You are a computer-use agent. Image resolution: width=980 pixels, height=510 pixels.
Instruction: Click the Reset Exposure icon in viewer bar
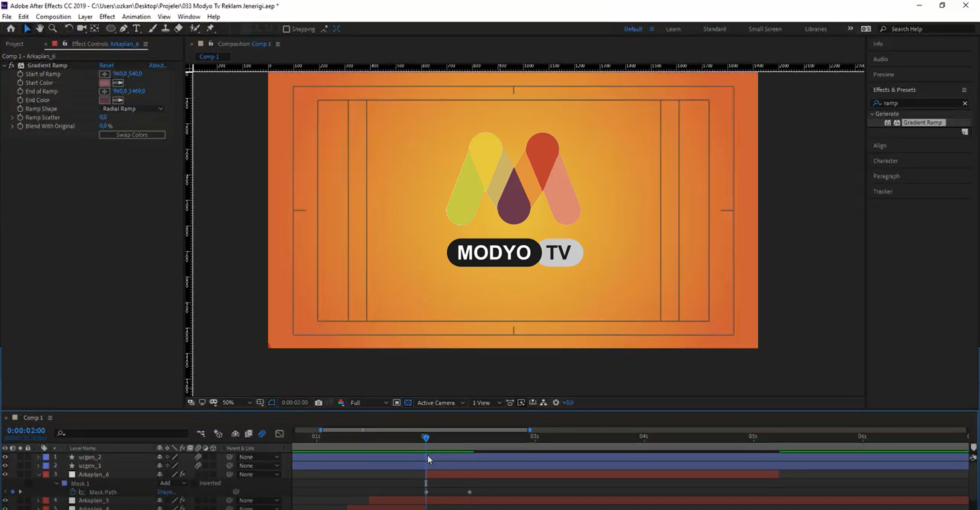point(556,402)
